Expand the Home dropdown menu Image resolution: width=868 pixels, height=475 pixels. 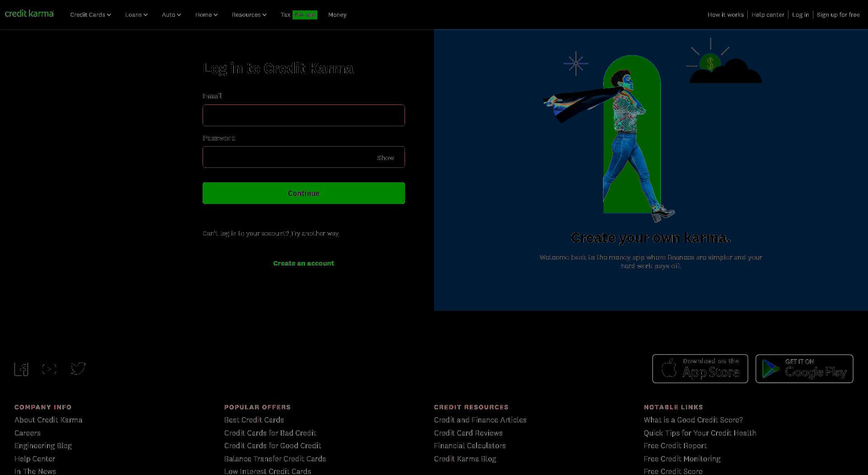207,14
